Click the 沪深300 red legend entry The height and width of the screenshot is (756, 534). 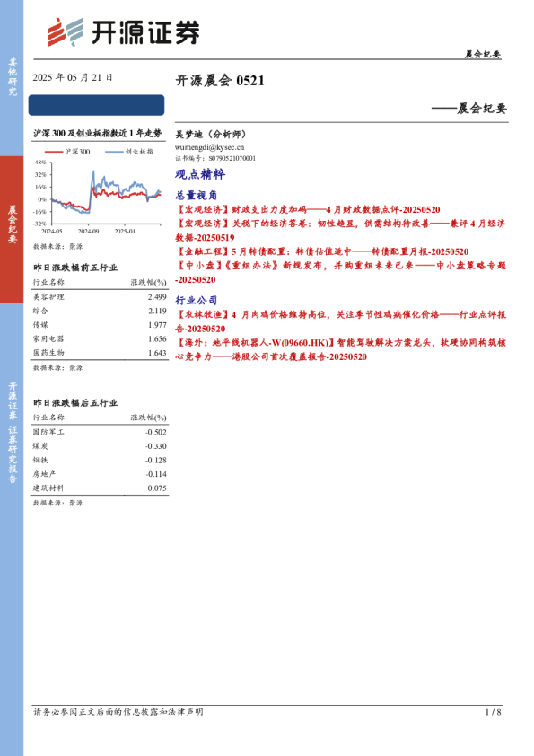pyautogui.click(x=67, y=152)
